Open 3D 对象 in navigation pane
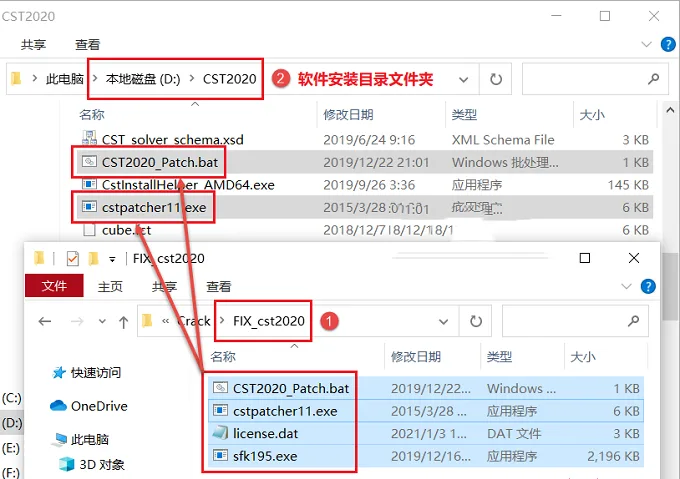 click(102, 465)
